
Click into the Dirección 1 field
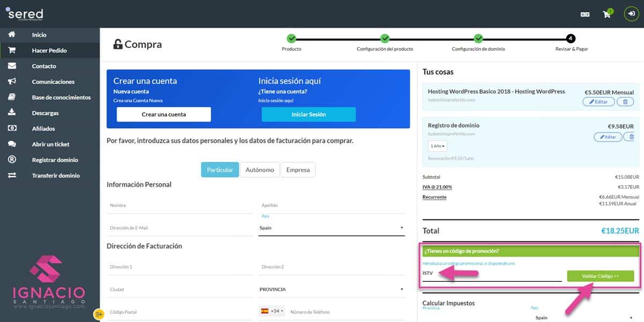180,267
